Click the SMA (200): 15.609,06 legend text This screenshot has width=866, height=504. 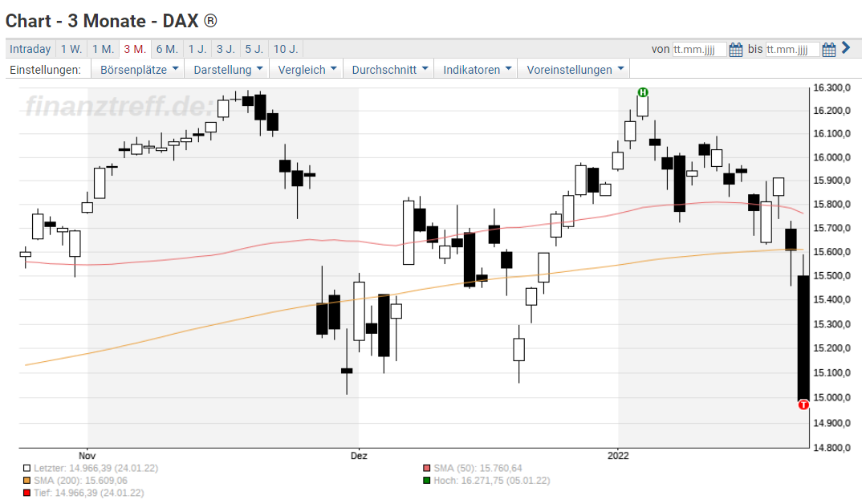pos(80,480)
